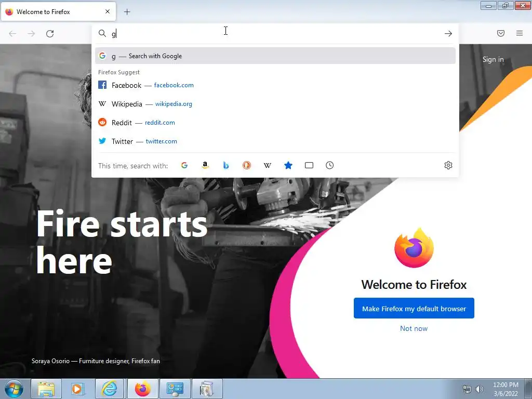The image size is (532, 399).
Task: Open Windows Explorer from the taskbar
Action: click(46, 389)
